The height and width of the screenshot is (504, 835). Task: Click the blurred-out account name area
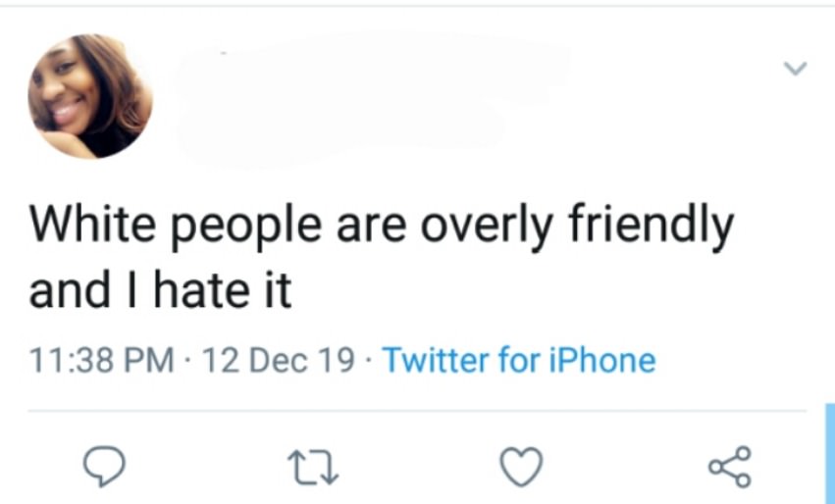(x=367, y=98)
